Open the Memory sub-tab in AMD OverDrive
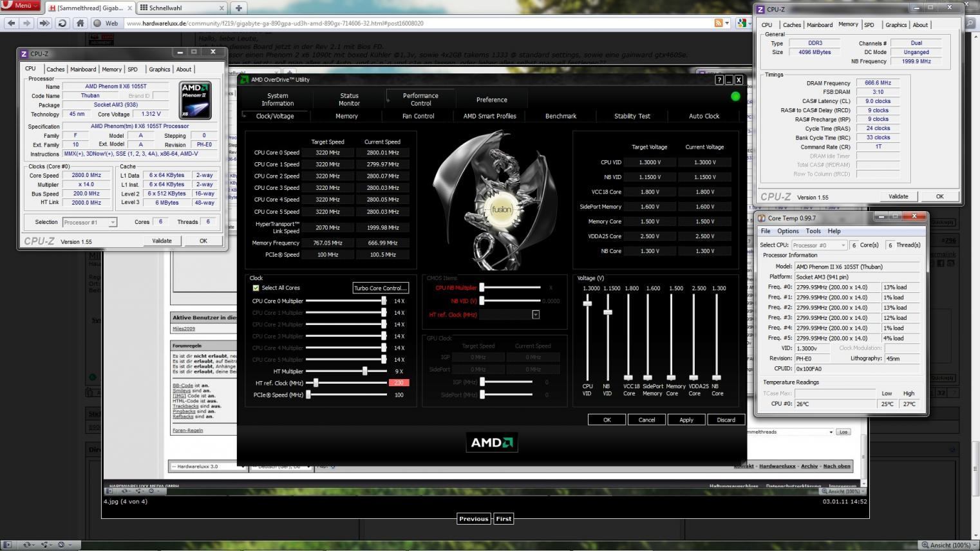Screen dimensions: 980x551 coord(346,116)
